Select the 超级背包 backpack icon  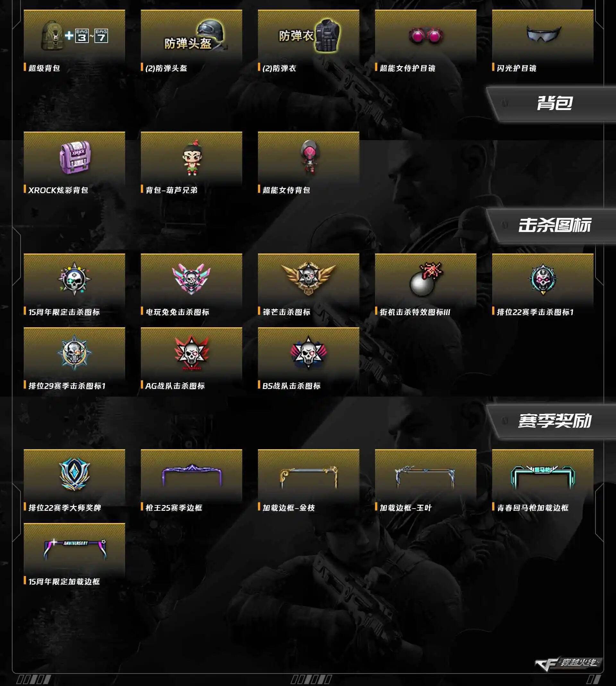pyautogui.click(x=74, y=35)
